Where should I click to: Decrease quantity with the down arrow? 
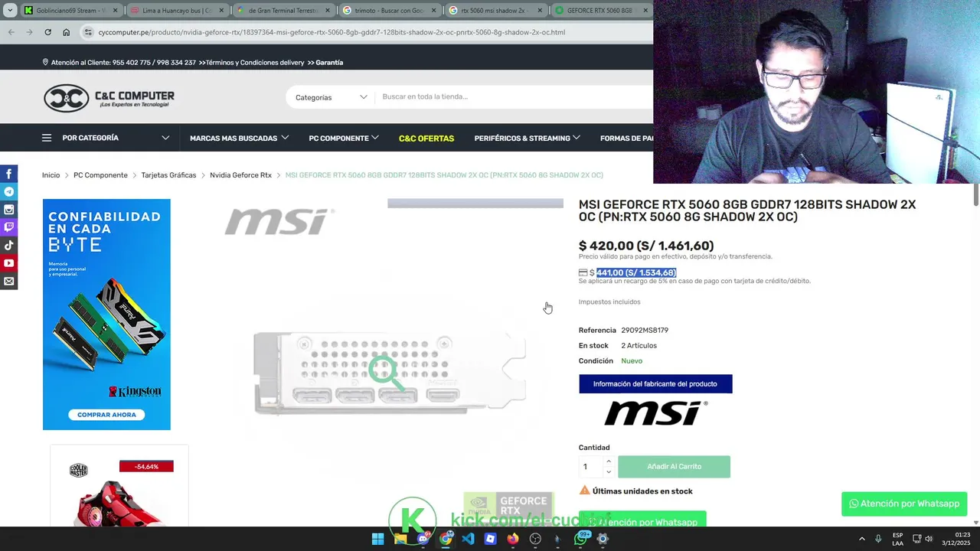tap(609, 471)
